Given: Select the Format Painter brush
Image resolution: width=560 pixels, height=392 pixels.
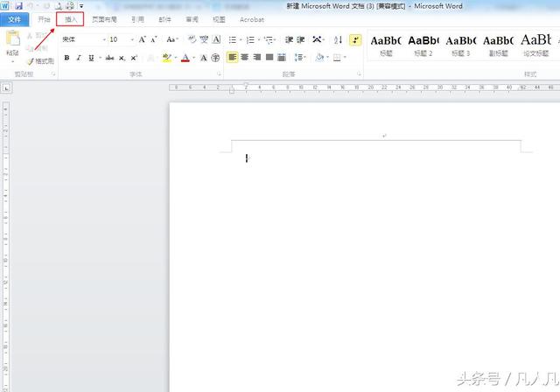Looking at the screenshot, I should pos(40,61).
